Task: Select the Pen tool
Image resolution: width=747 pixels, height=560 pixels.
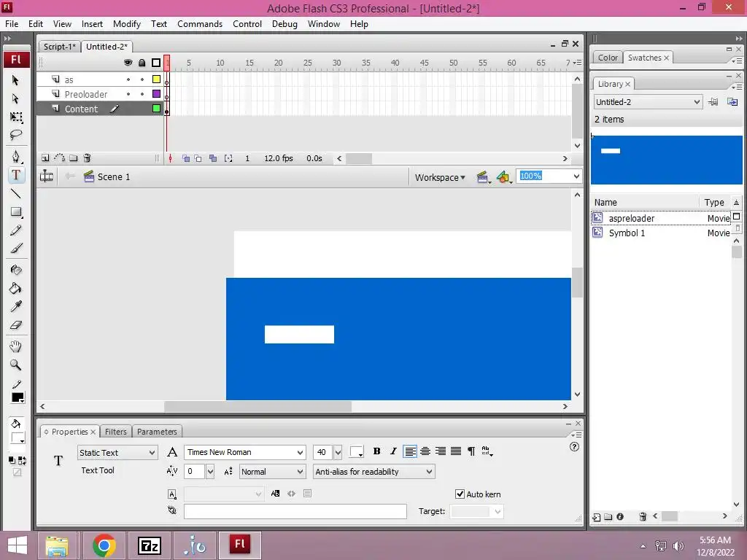Action: coord(16,157)
